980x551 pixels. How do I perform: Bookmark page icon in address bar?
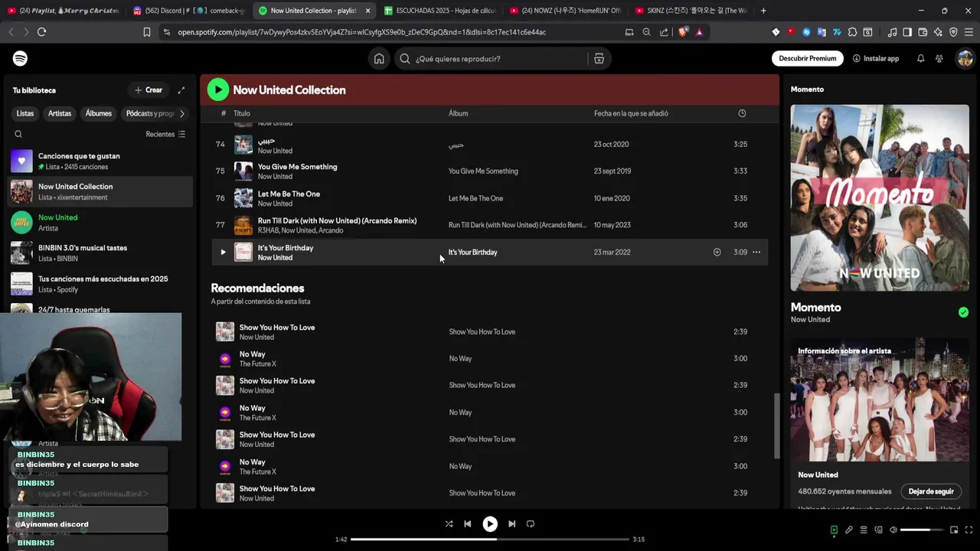coord(146,32)
